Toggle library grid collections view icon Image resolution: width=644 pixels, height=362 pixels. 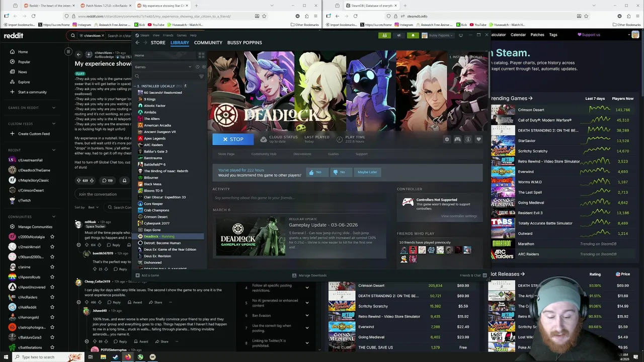201,55
